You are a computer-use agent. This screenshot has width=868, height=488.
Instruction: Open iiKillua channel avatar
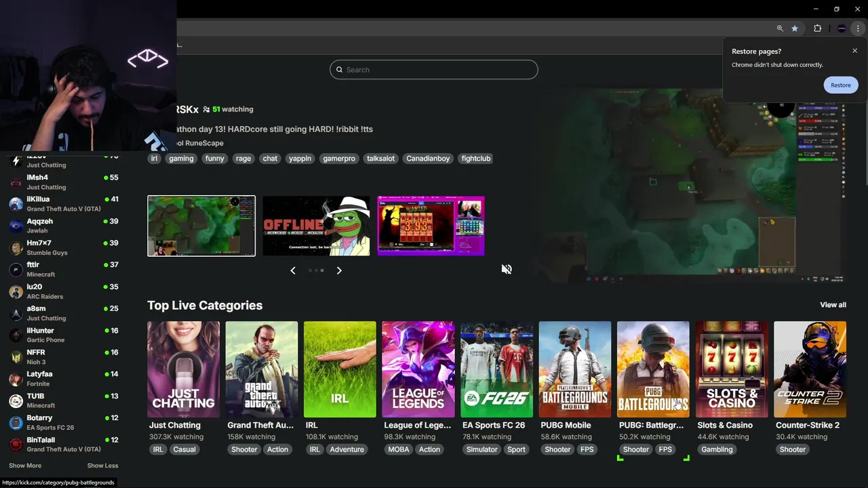click(x=16, y=204)
